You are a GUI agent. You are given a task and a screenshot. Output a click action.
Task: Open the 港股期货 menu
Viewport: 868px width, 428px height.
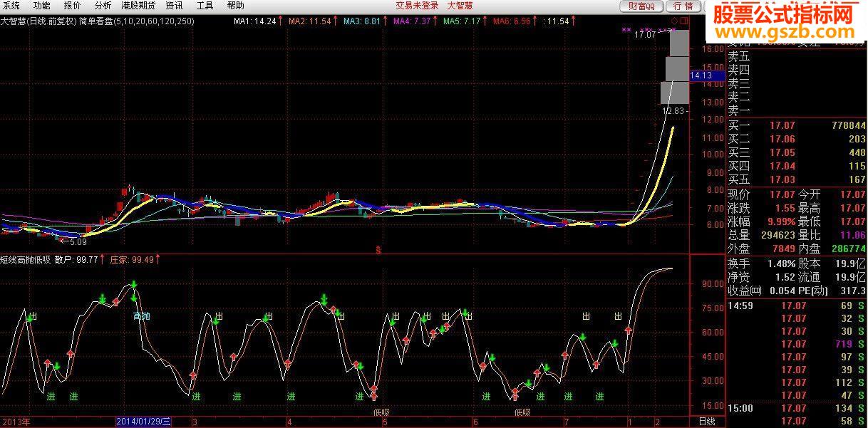pos(138,6)
